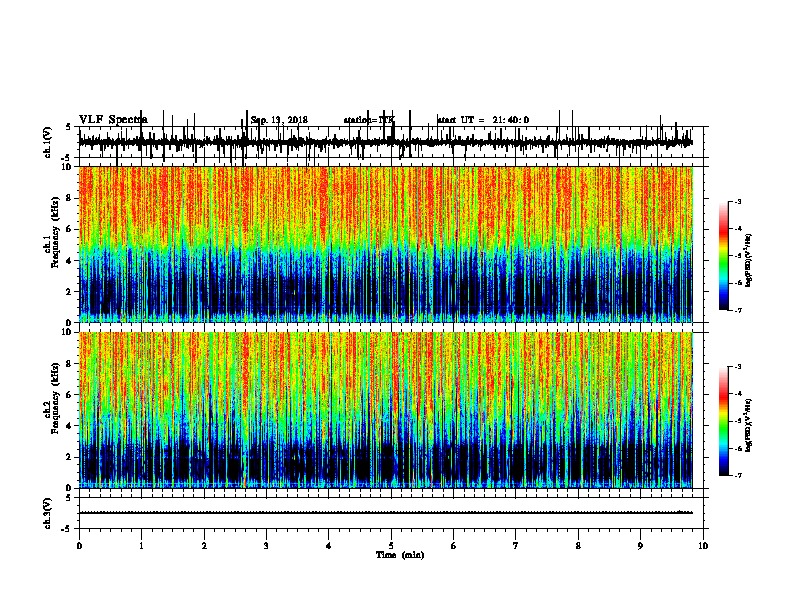Viewport: 792px width, 612px height.
Task: Click the "VLF Spectra" plot title
Action: click(113, 119)
